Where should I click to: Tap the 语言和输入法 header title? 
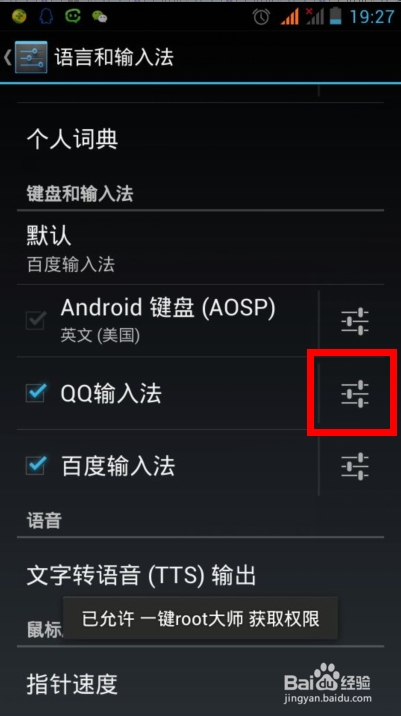[x=114, y=58]
